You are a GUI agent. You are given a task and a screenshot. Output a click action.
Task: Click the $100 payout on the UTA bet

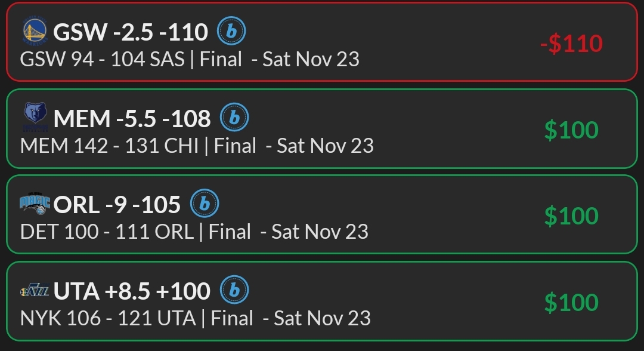(571, 303)
